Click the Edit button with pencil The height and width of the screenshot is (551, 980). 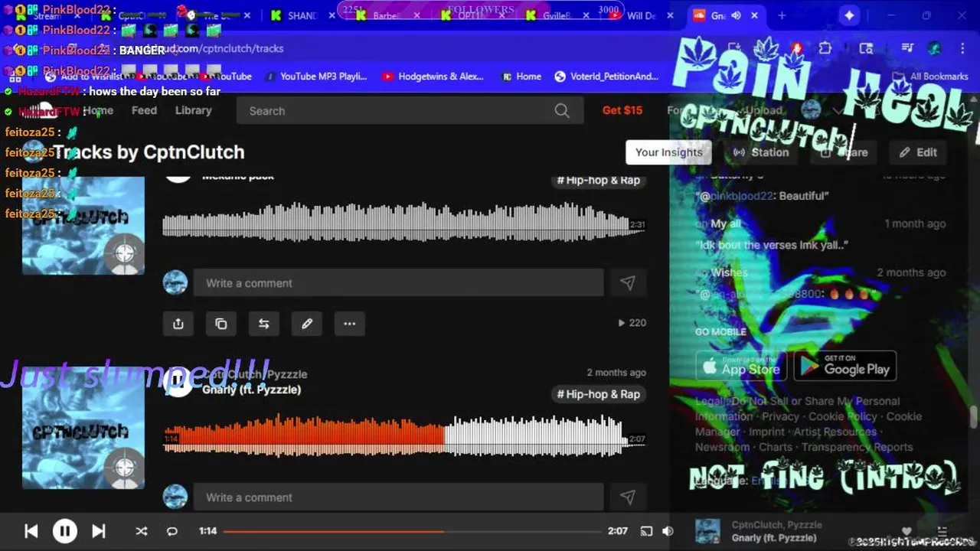[x=918, y=152]
